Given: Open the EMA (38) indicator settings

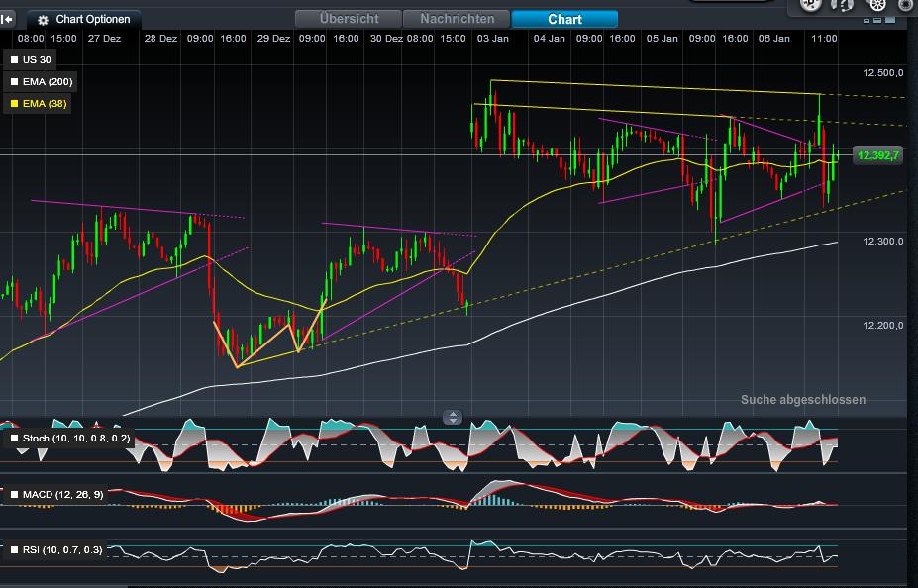Looking at the screenshot, I should (16, 104).
